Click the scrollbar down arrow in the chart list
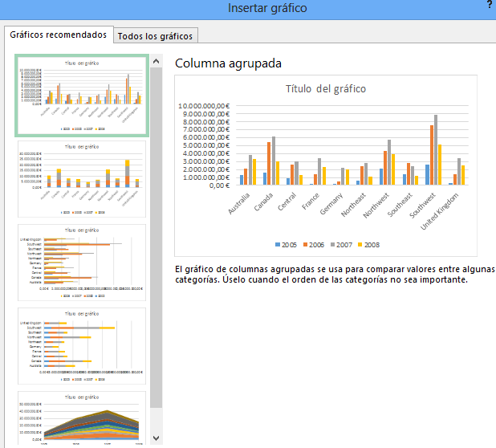 pyautogui.click(x=157, y=438)
